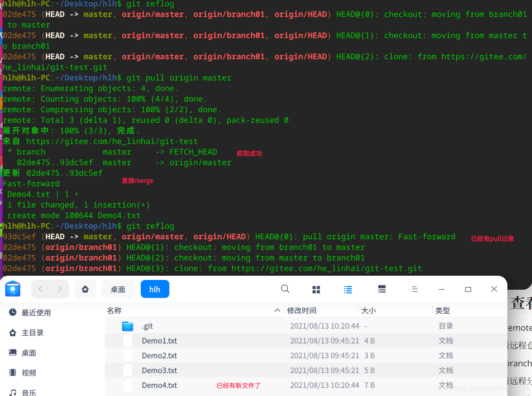Screen dimensions: 532x396
Task: Click the Demo1.txt document icon
Action: [128, 341]
